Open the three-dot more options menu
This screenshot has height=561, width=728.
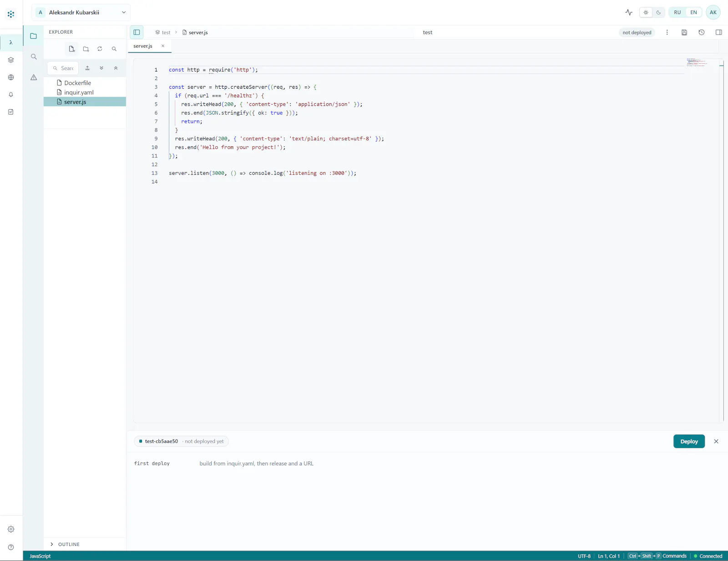pyautogui.click(x=667, y=32)
